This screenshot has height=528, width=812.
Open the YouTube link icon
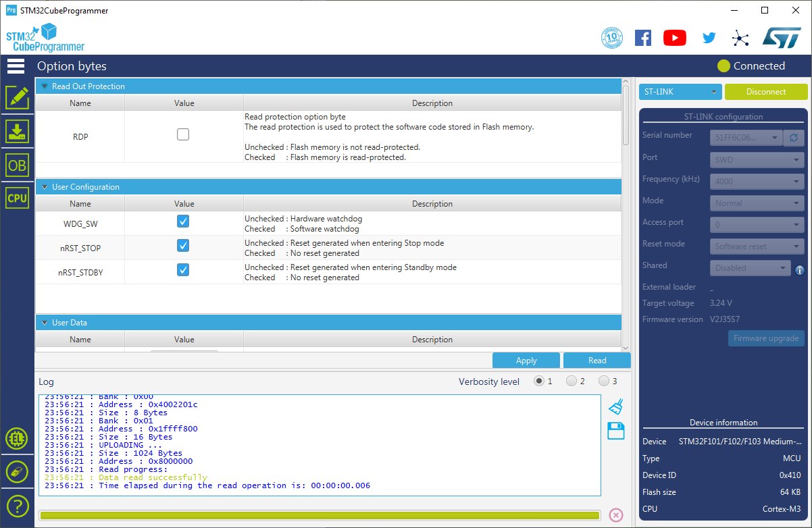tap(675, 38)
